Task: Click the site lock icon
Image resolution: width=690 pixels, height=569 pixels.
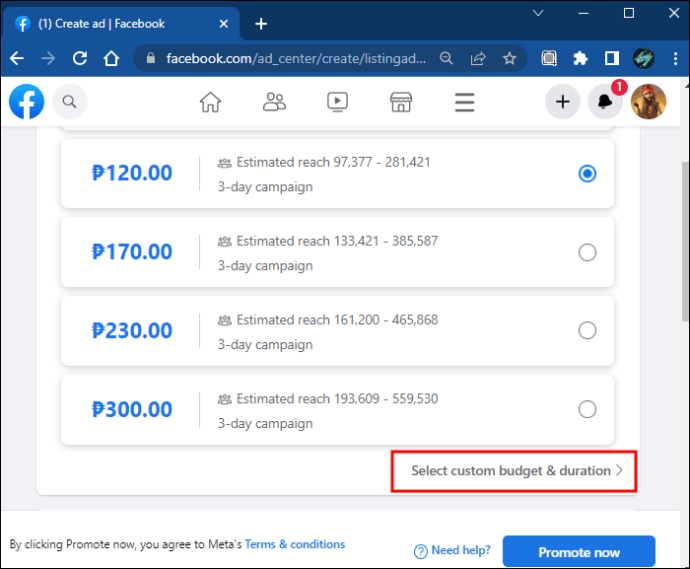Action: (x=150, y=58)
